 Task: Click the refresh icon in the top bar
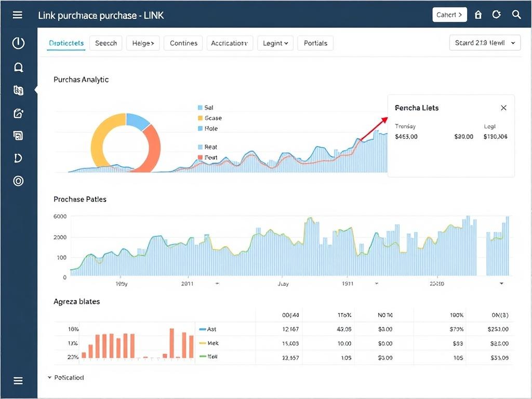(497, 15)
